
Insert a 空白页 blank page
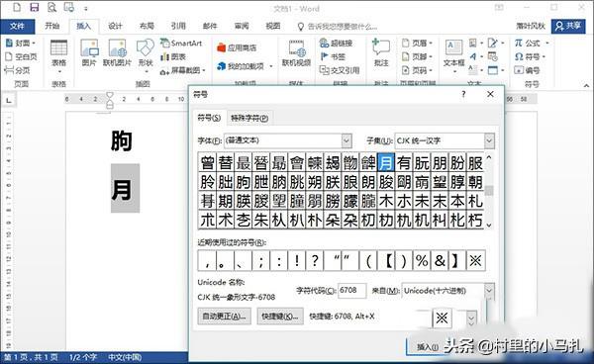coord(21,56)
